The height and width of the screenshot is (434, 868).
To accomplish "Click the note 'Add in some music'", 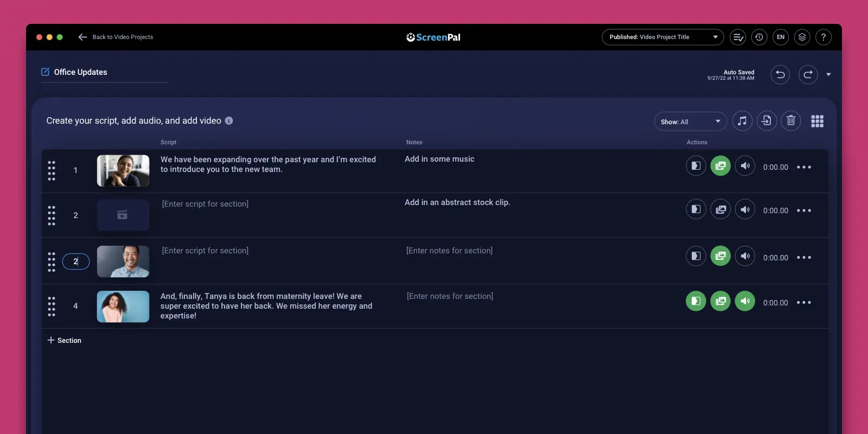I will (x=439, y=159).
